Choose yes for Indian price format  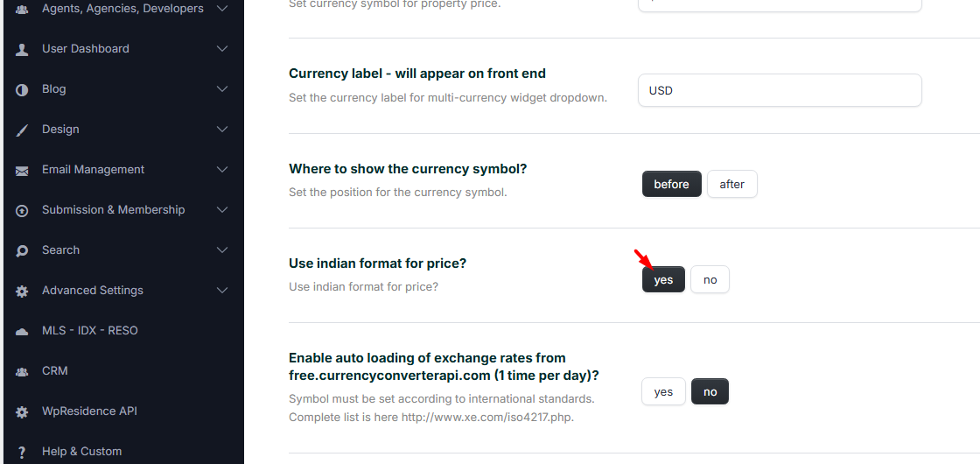[x=663, y=279]
